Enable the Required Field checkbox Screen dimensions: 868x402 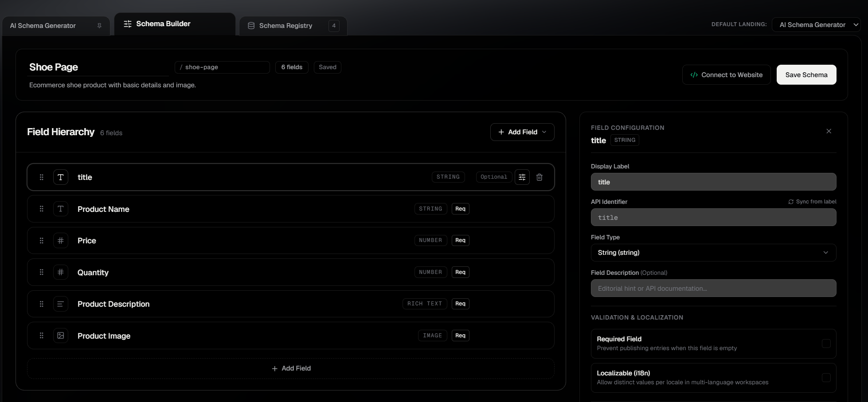(826, 343)
